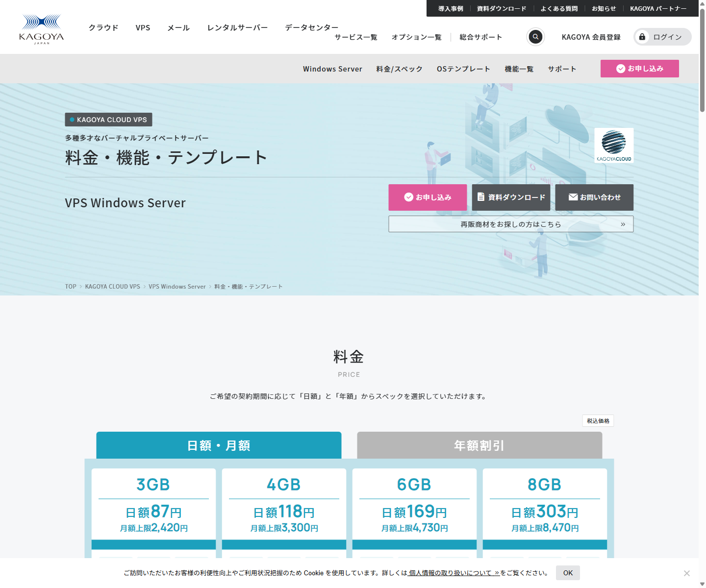Open よくある質問 page

tap(559, 8)
